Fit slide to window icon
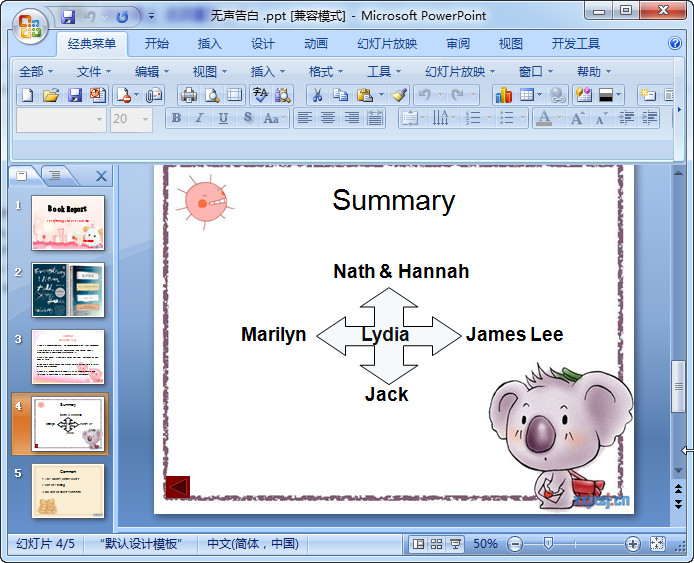The image size is (694, 563). click(657, 544)
